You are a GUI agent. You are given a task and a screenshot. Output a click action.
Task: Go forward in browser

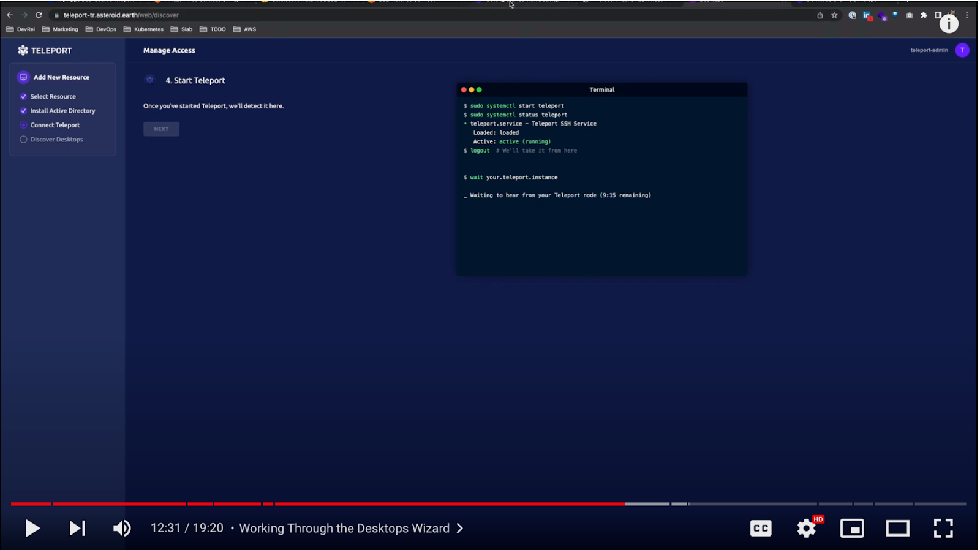pyautogui.click(x=24, y=15)
